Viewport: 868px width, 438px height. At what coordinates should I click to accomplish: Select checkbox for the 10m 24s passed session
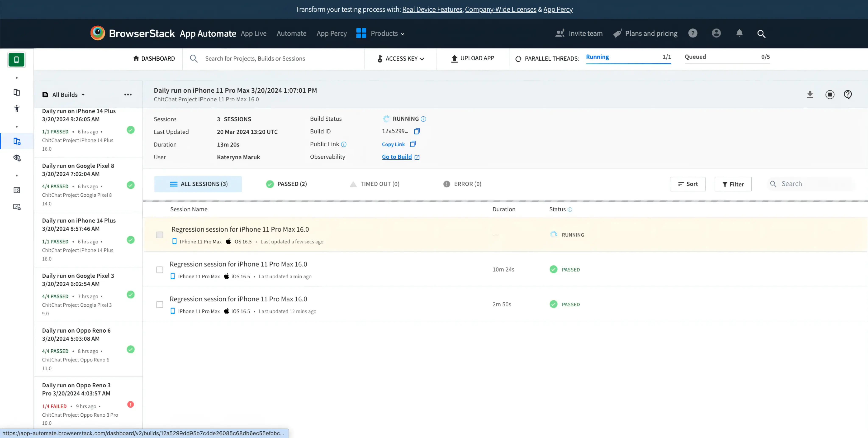pos(160,270)
